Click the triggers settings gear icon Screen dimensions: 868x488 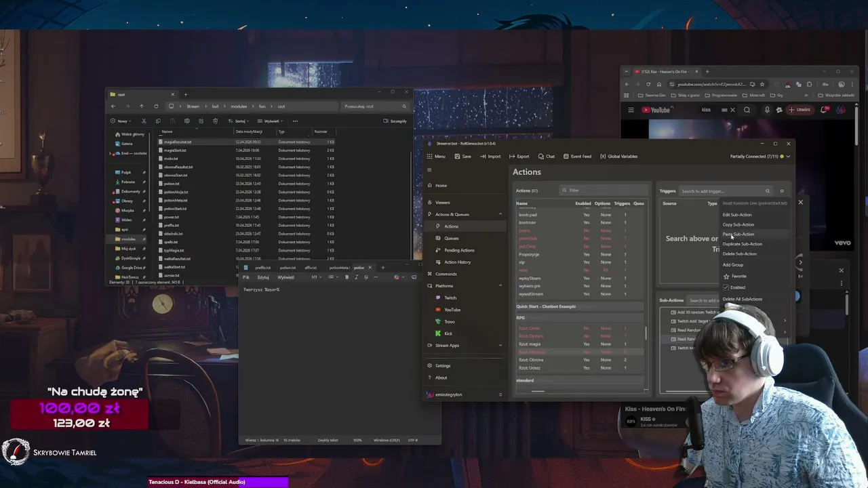[x=781, y=191]
